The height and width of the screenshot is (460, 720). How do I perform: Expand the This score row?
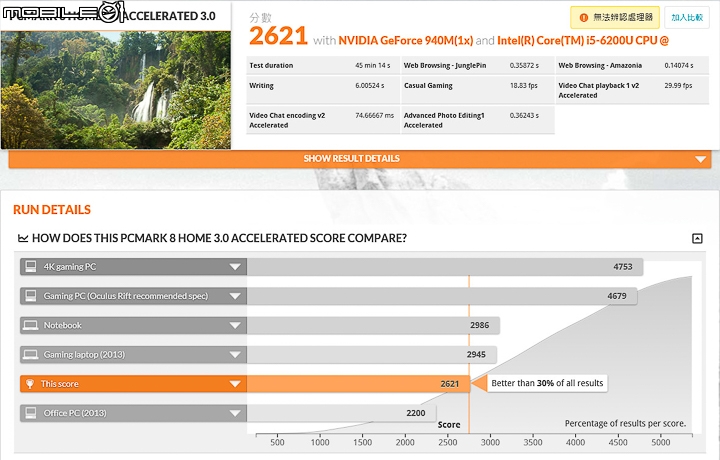point(235,384)
